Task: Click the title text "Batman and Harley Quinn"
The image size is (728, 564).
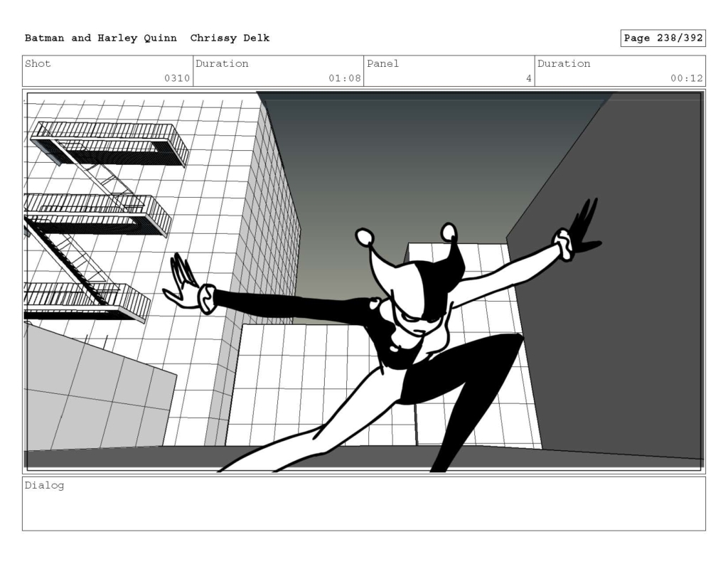Action: click(x=101, y=38)
